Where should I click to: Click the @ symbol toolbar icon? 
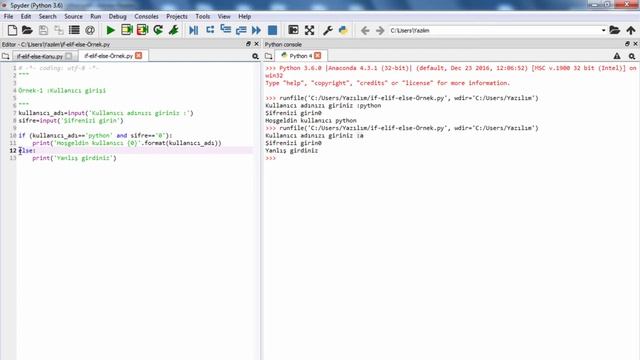[x=90, y=30]
